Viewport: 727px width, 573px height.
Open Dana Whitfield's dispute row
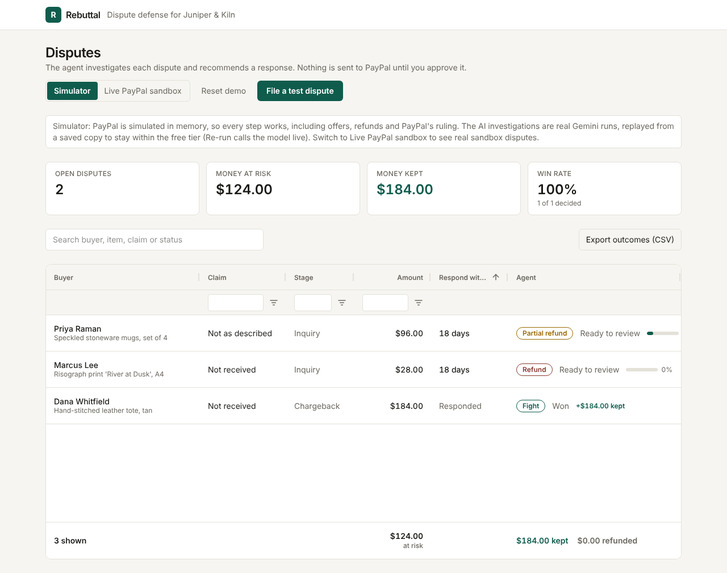(364, 406)
